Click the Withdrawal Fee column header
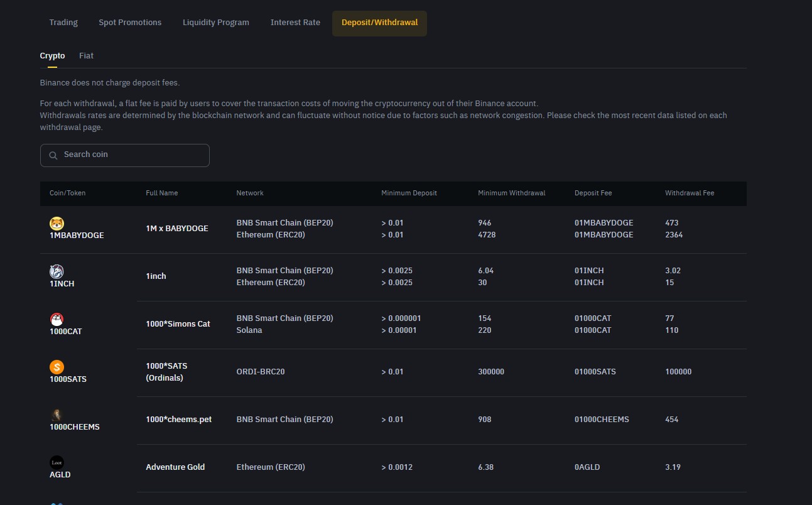 point(689,193)
